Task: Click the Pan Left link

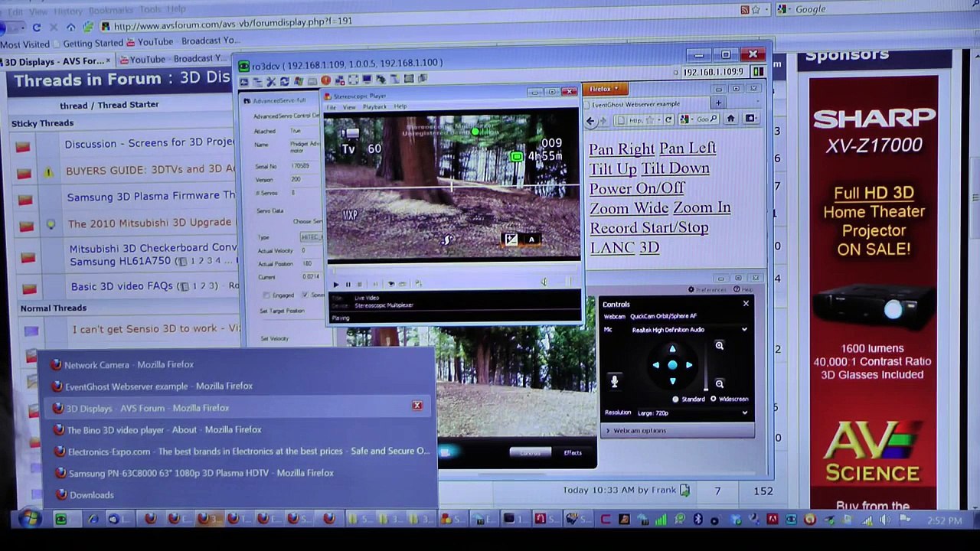Action: [688, 148]
